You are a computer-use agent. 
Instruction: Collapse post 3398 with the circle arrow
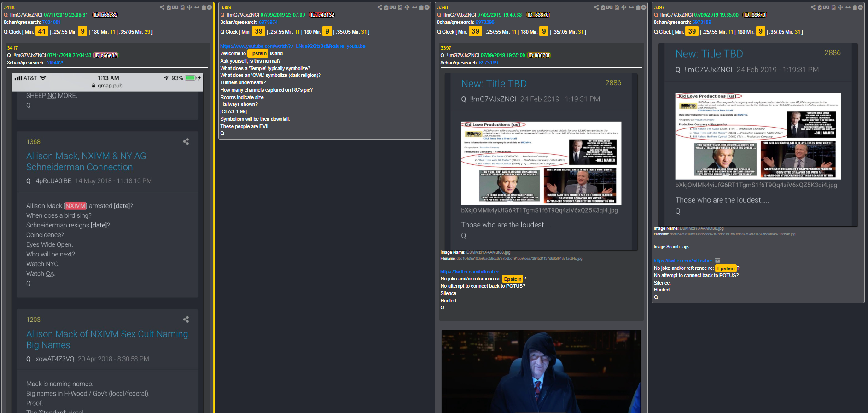[x=644, y=7]
